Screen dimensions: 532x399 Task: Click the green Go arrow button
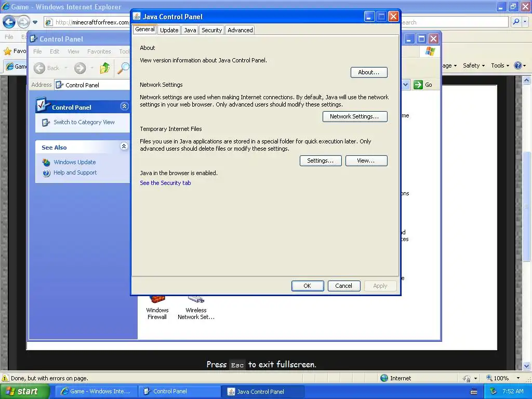pos(418,85)
